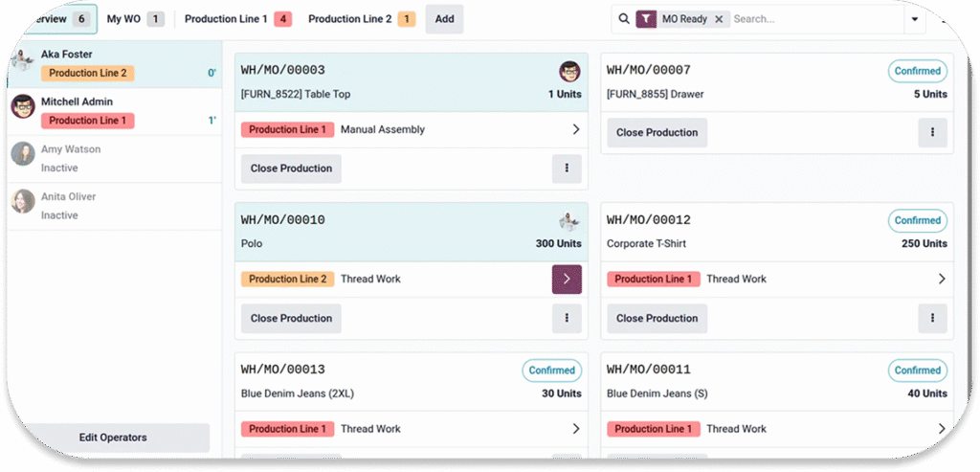
Task: Click the three-dot menu on WH/MO/00003
Action: pyautogui.click(x=567, y=169)
